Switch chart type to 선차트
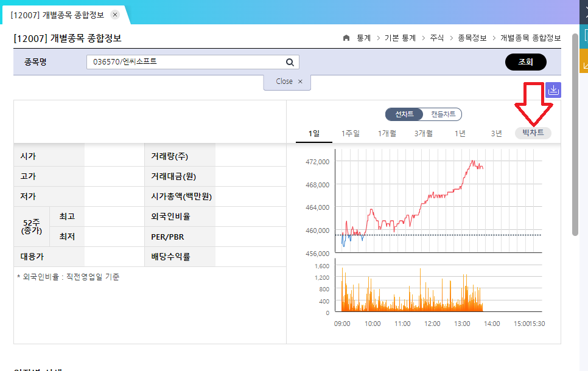This screenshot has height=371, width=588. tap(404, 114)
